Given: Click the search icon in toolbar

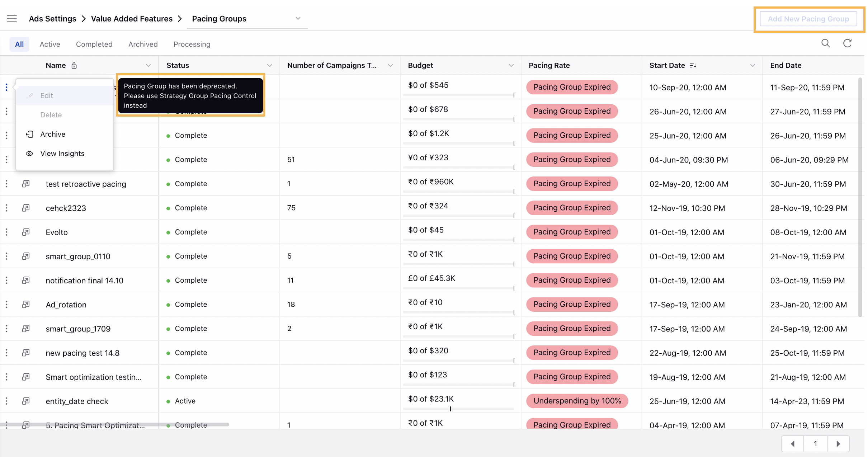Looking at the screenshot, I should point(826,43).
